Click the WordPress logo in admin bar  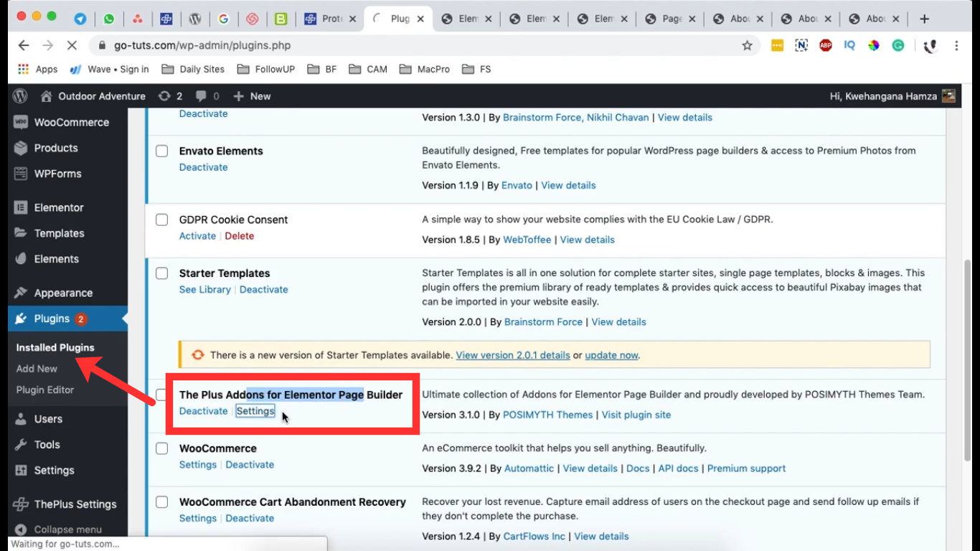pyautogui.click(x=21, y=96)
